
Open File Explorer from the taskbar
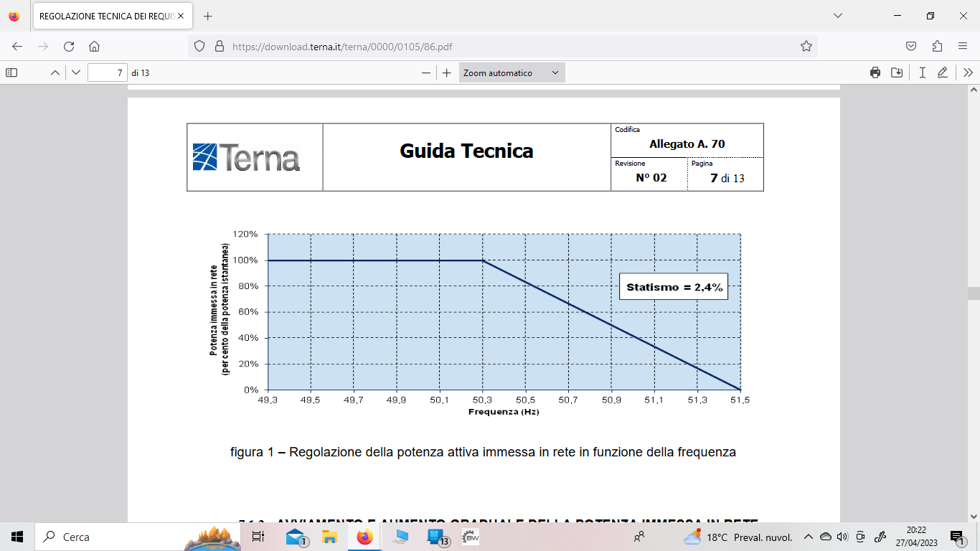click(329, 537)
